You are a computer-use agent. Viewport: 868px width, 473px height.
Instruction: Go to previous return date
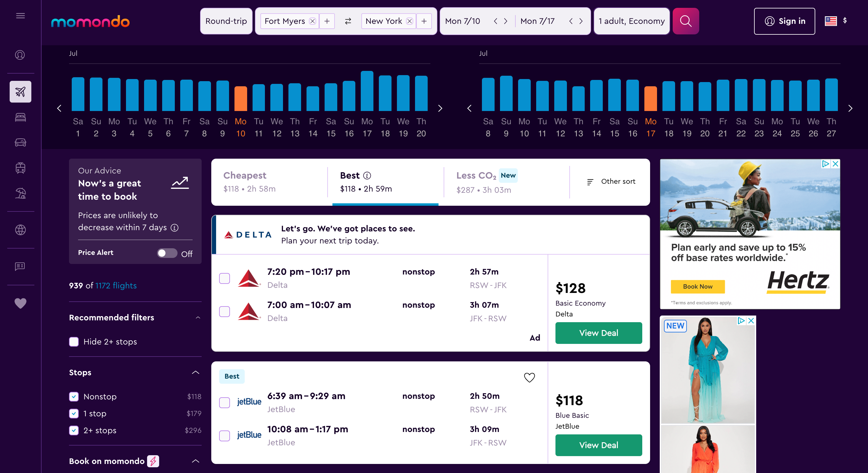(571, 21)
